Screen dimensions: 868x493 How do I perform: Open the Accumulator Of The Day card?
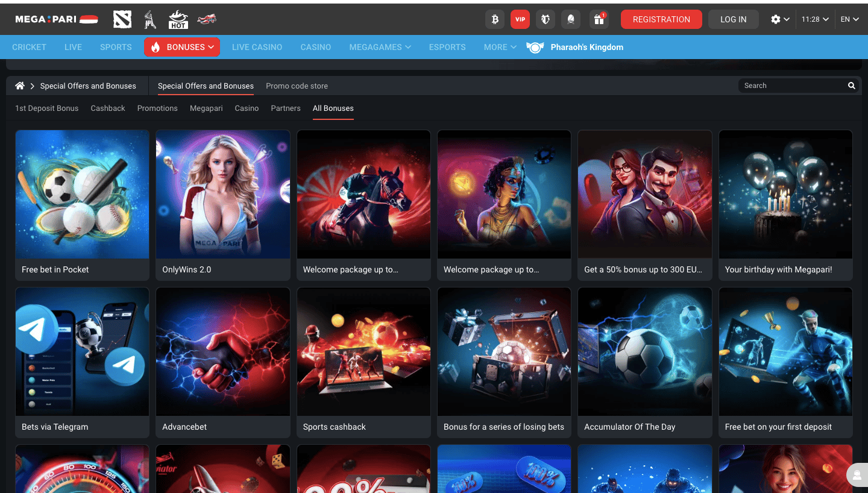pyautogui.click(x=645, y=362)
